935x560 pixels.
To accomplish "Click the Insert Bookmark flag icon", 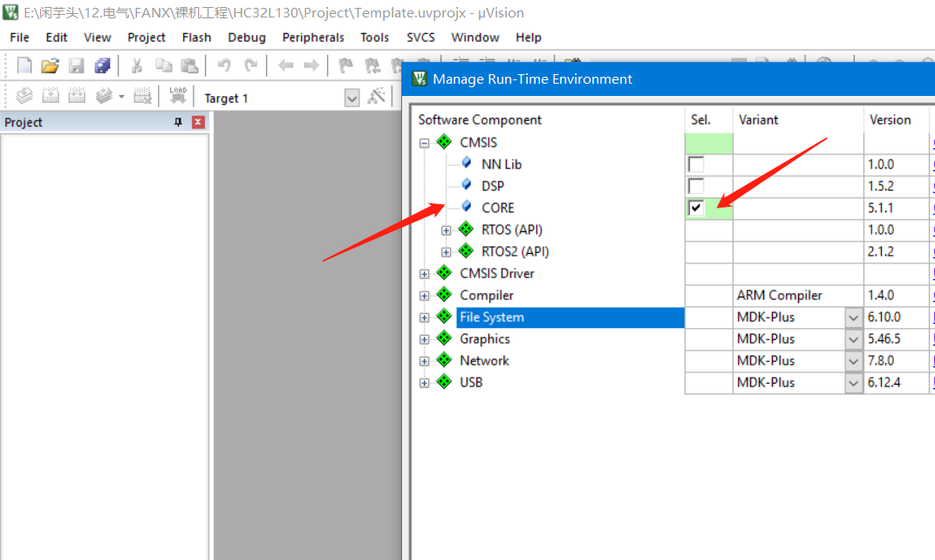I will tap(345, 65).
